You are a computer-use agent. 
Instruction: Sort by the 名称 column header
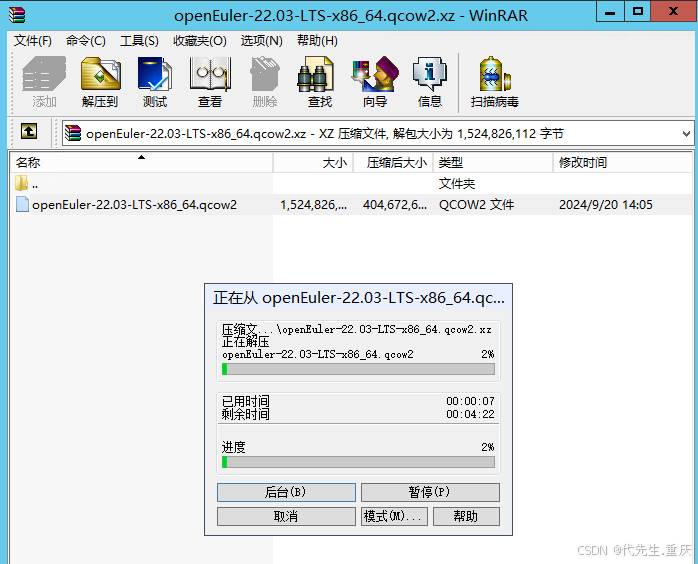141,162
